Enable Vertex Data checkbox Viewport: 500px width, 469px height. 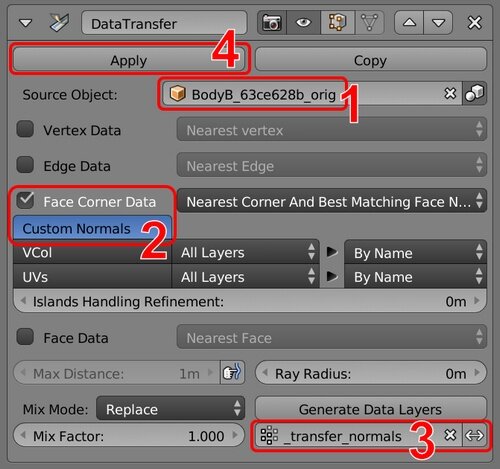pyautogui.click(x=25, y=129)
